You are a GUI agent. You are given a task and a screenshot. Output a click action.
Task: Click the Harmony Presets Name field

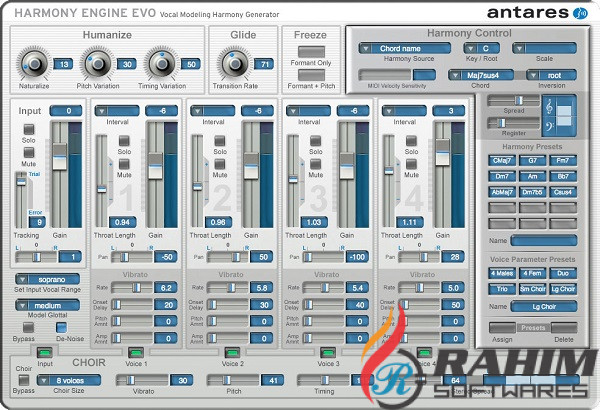point(544,241)
